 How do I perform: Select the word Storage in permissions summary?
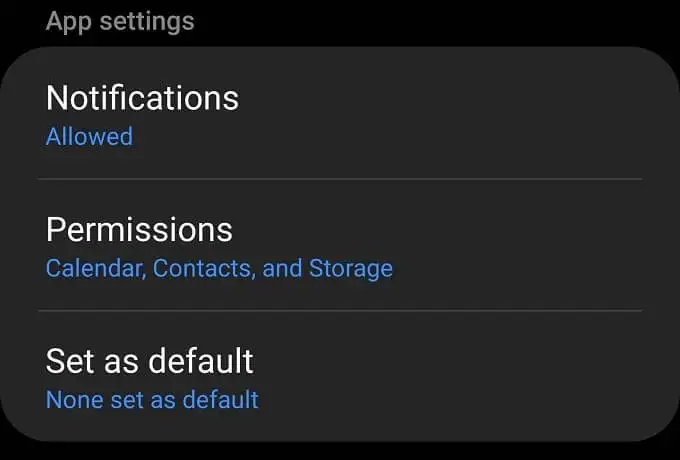tap(351, 269)
